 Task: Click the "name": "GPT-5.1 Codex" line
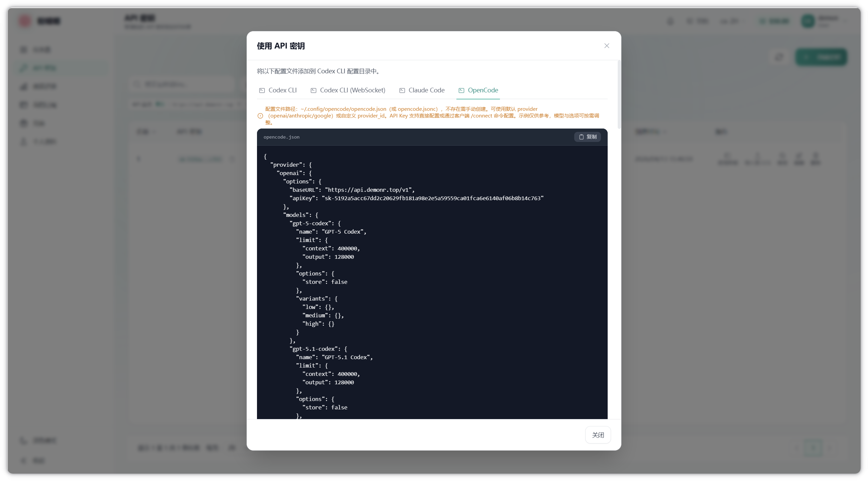click(334, 357)
